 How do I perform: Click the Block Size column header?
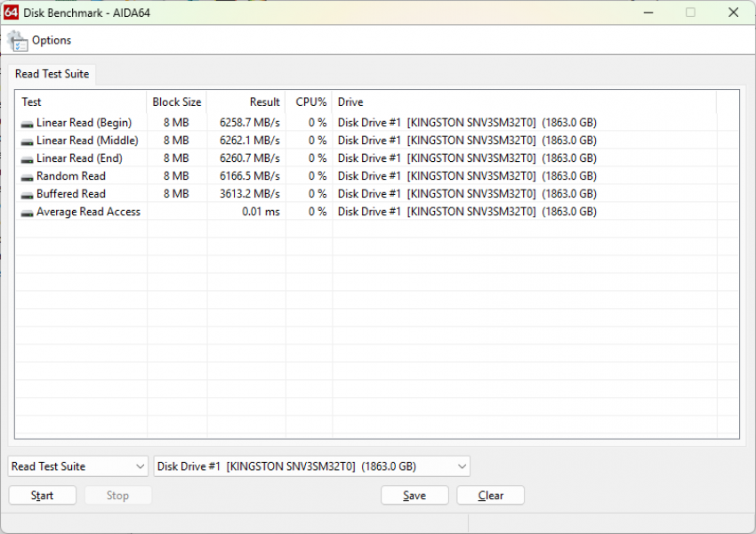(x=177, y=102)
